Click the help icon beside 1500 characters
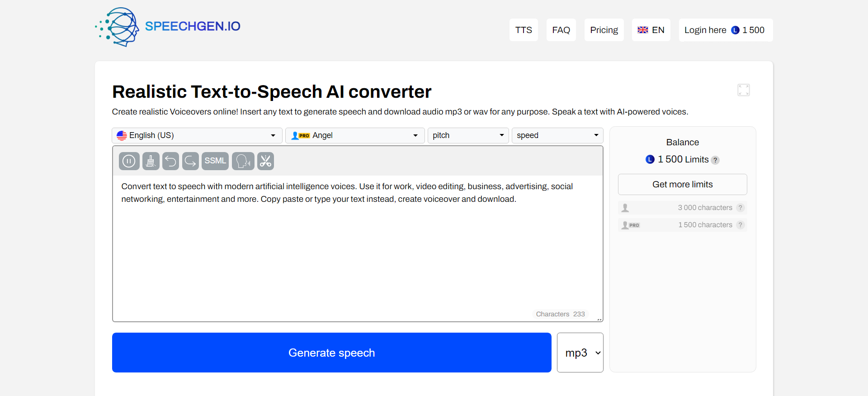 [x=741, y=225]
